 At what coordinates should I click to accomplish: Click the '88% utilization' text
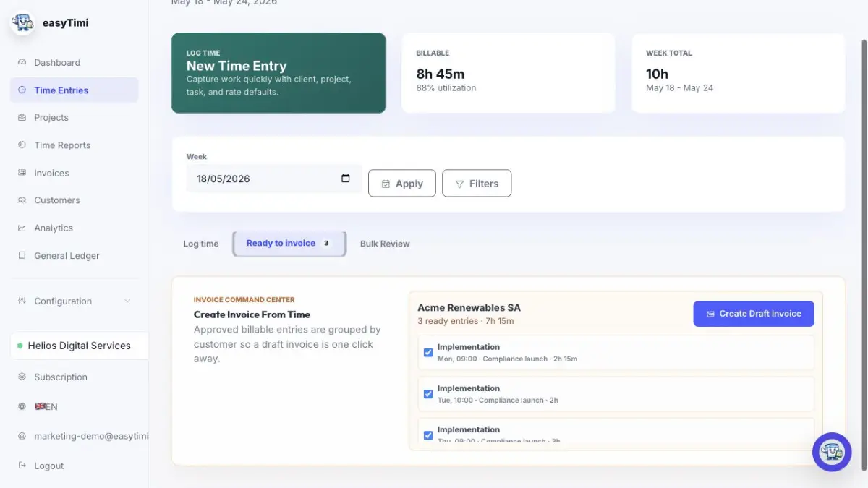pyautogui.click(x=446, y=88)
